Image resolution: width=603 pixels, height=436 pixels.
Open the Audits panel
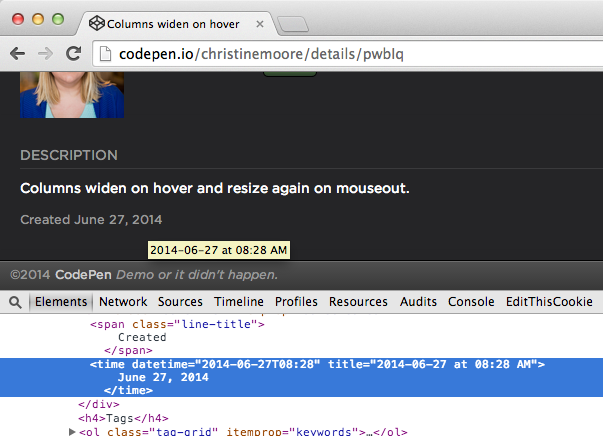[418, 301]
